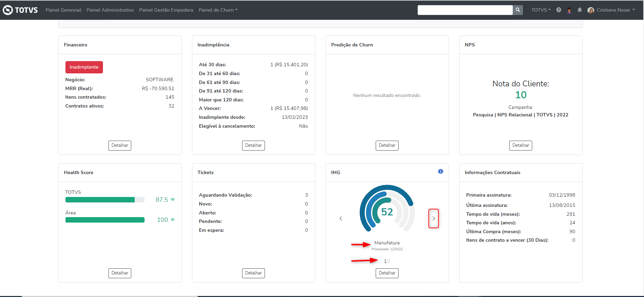Click the 'Aguardando Validação' count 3

click(x=306, y=195)
